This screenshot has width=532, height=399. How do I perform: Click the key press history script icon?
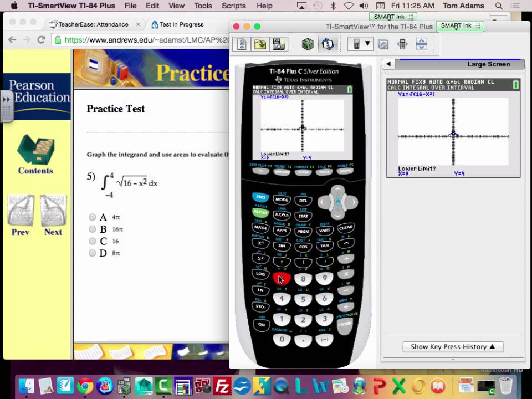pyautogui.click(x=383, y=44)
